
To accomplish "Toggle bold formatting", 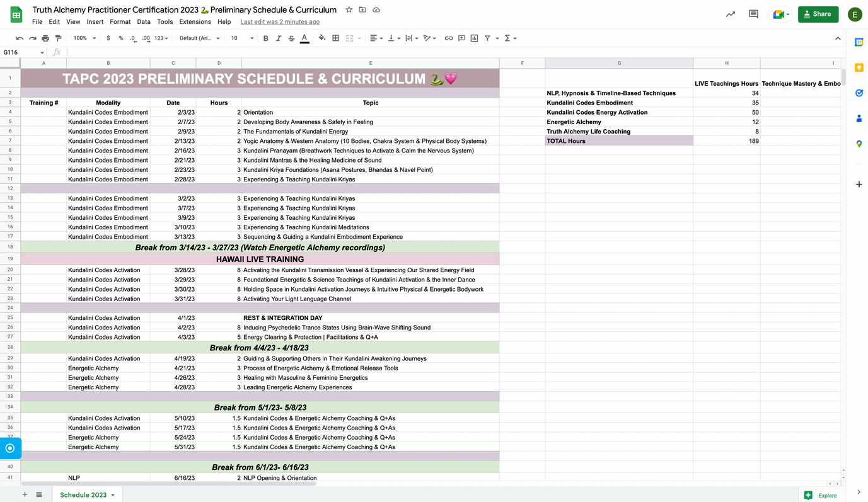I will 266,38.
